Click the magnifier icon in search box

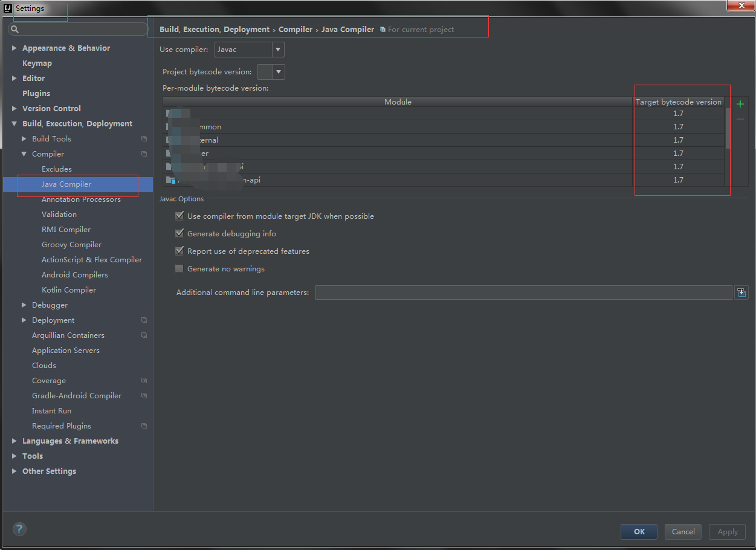15,29
